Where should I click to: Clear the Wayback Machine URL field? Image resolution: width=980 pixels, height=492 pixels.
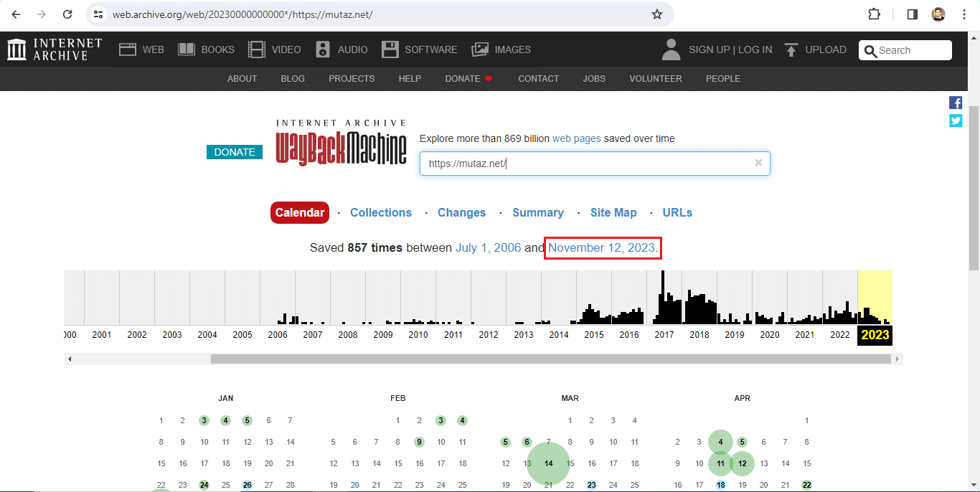click(758, 163)
